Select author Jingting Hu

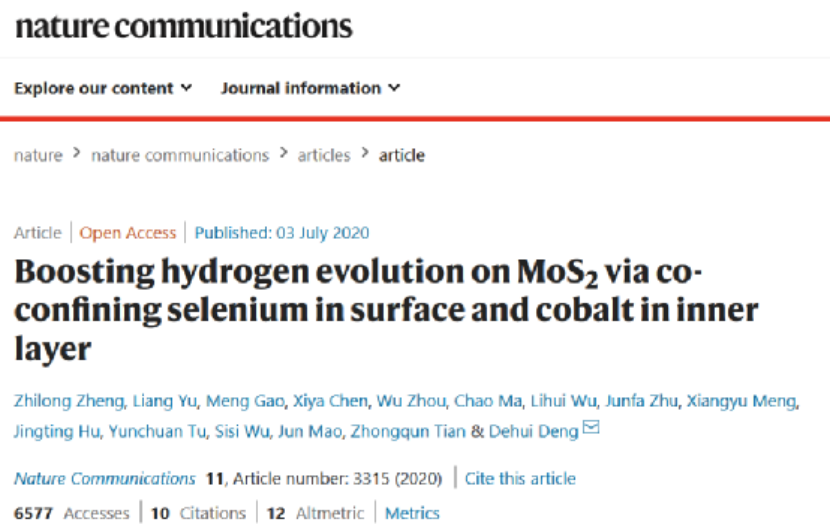(x=57, y=431)
